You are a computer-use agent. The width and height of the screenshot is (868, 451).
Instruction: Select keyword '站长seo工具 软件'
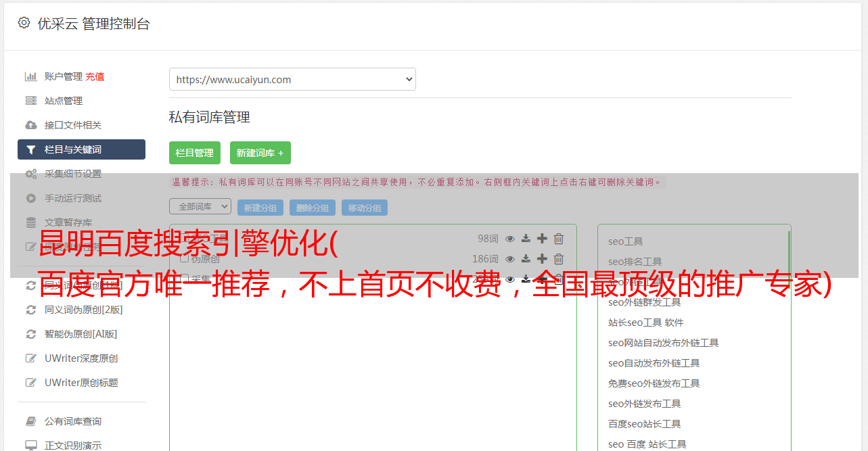(645, 323)
